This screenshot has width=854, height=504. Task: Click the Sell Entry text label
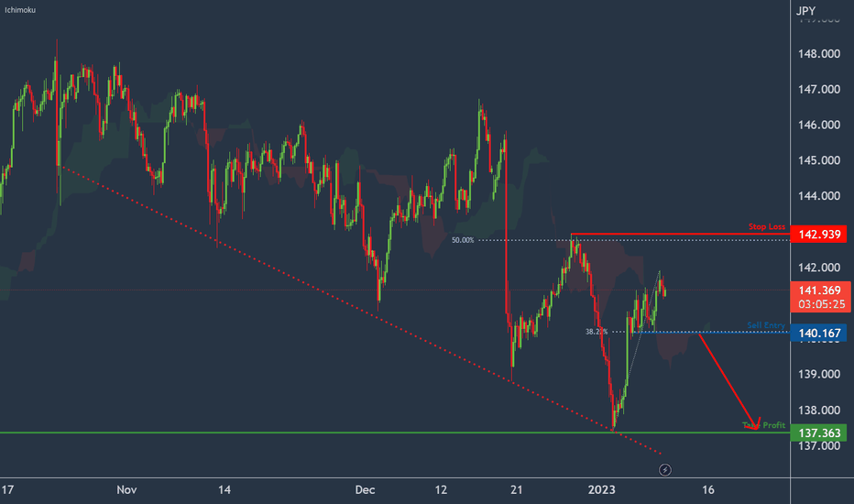pos(766,325)
